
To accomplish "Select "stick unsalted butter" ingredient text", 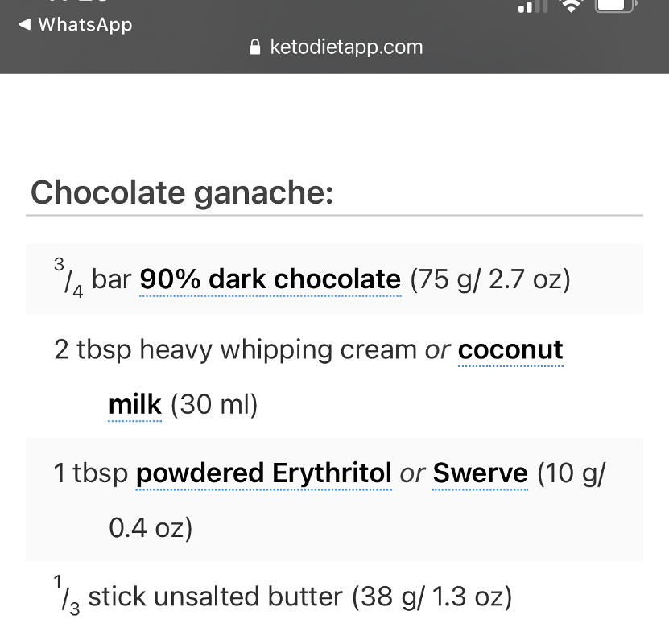I will (x=215, y=597).
